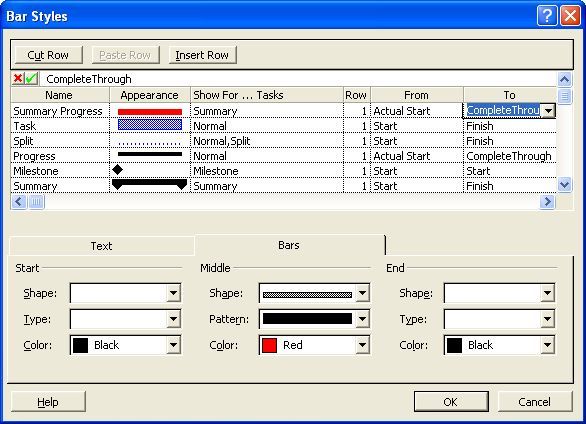Open the Middle Pattern dropdown
The height and width of the screenshot is (424, 586).
click(x=362, y=319)
